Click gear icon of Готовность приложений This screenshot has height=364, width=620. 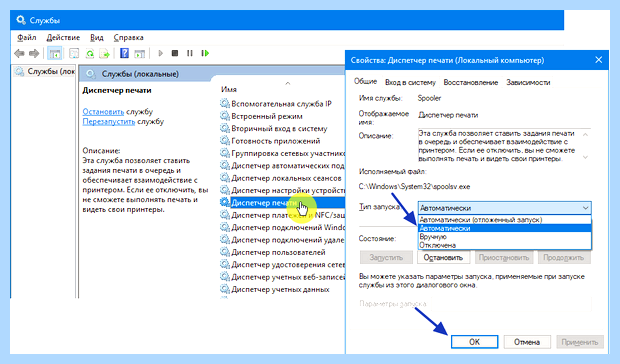225,141
